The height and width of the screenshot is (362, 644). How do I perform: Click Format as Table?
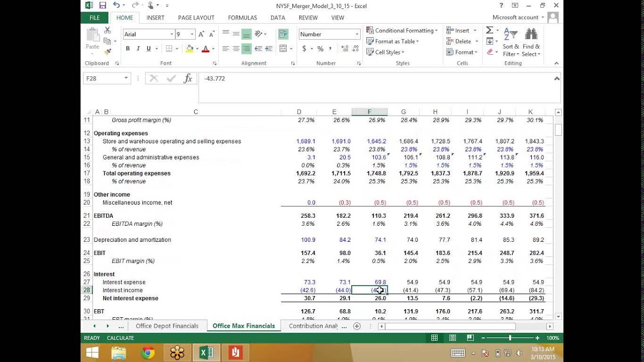point(392,41)
